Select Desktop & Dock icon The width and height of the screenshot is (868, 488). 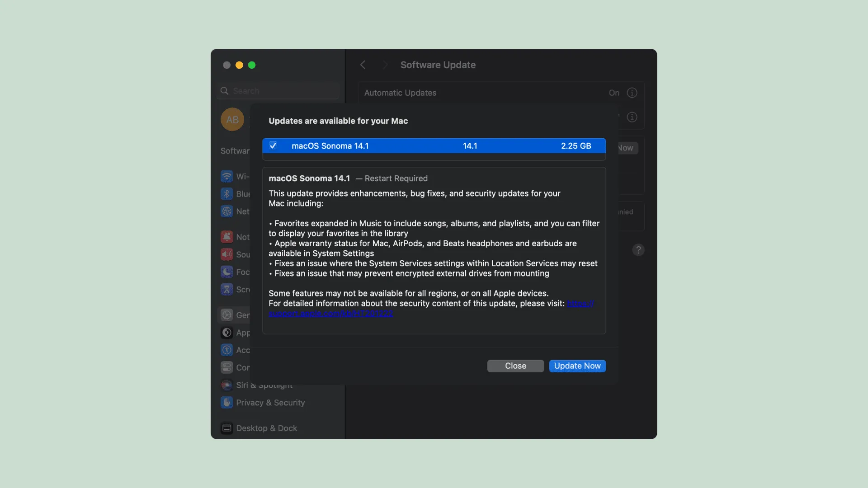pyautogui.click(x=226, y=428)
